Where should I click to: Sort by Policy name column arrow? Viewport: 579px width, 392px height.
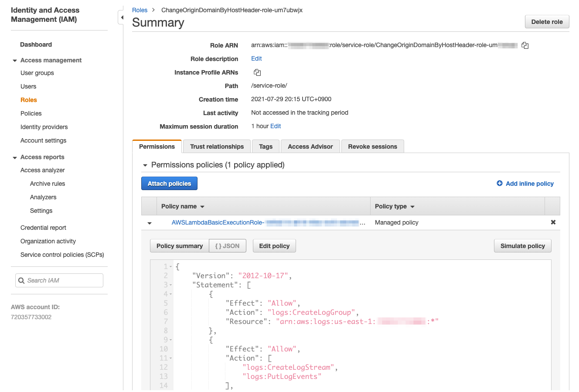click(x=202, y=207)
